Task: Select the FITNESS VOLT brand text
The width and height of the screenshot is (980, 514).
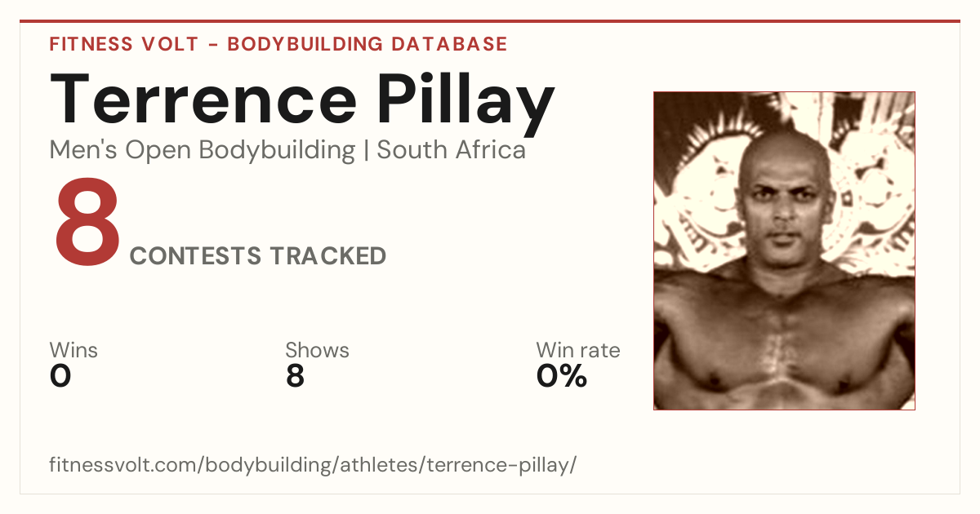Action: point(123,44)
